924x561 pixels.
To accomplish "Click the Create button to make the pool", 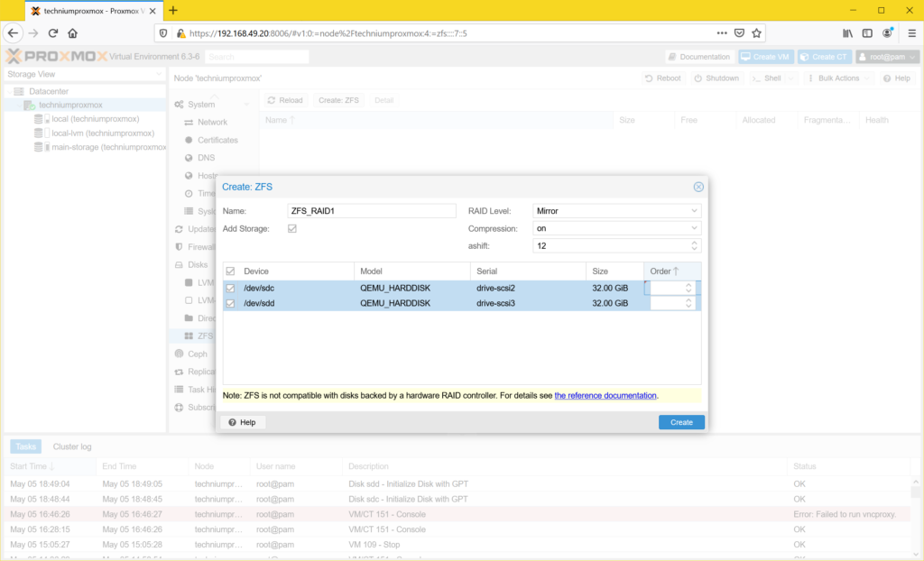I will click(681, 422).
